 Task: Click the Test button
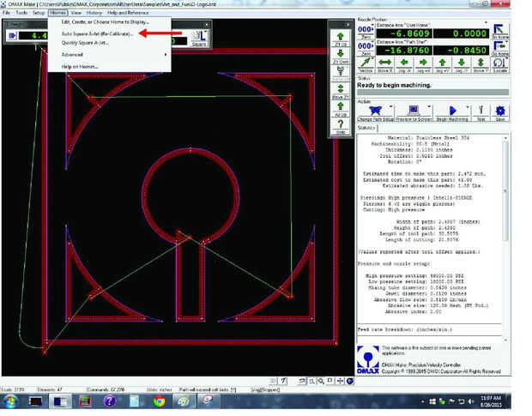click(x=480, y=112)
